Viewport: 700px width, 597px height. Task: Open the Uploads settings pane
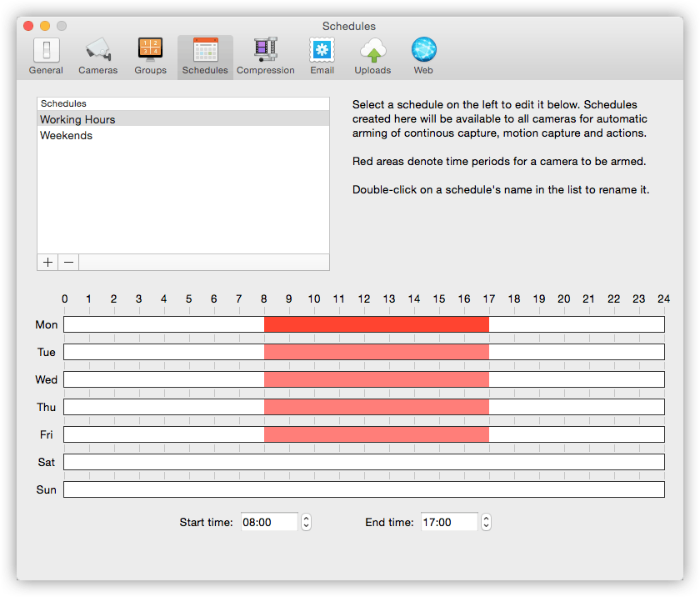[x=372, y=56]
